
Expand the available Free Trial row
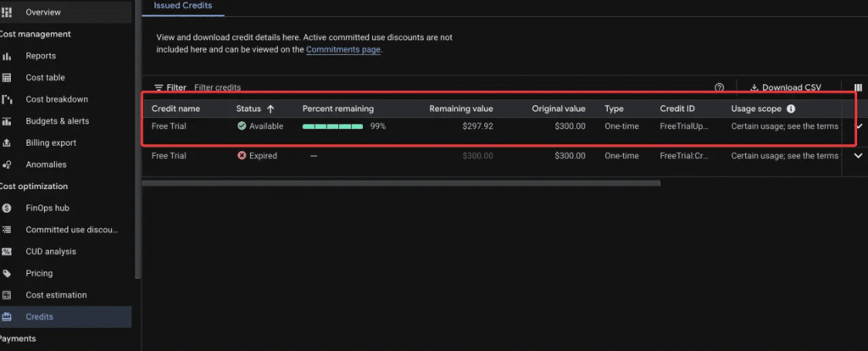858,126
